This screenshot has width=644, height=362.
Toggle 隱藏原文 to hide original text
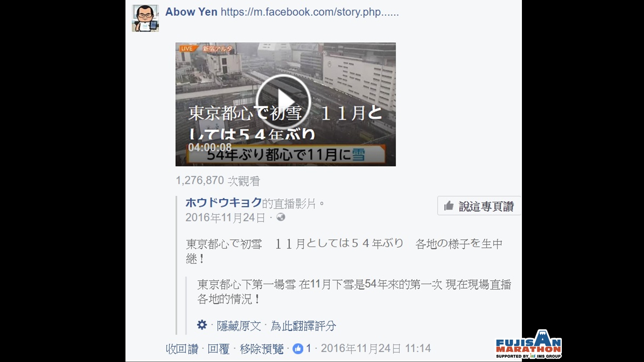coord(239,325)
